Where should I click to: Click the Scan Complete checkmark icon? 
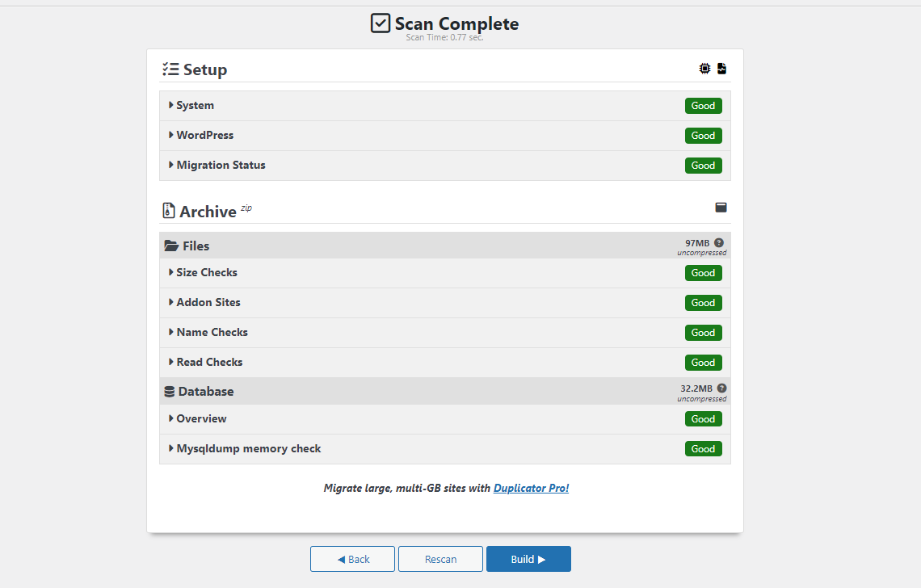click(x=380, y=23)
